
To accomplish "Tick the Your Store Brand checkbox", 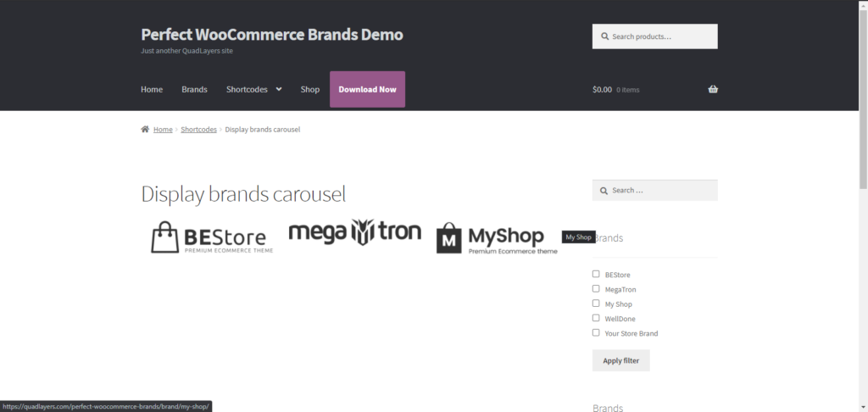I will 596,333.
